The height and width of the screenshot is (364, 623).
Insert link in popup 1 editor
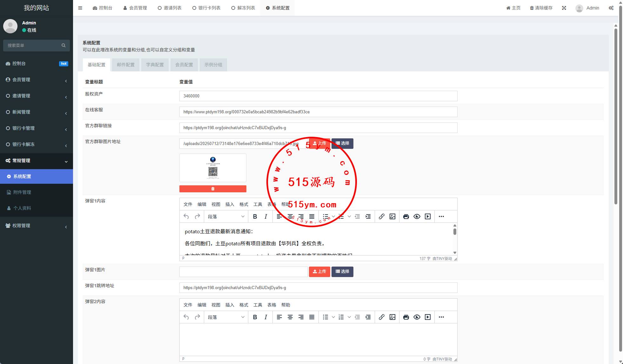click(x=382, y=216)
